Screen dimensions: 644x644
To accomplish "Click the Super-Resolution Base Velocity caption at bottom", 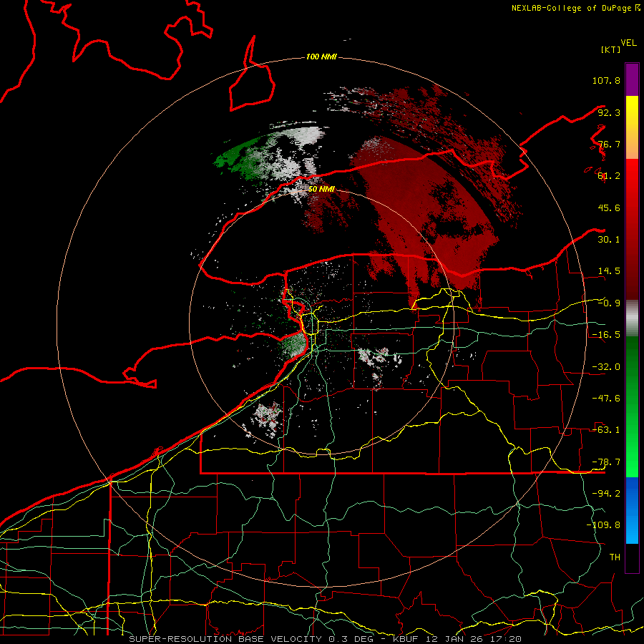I will (326, 639).
